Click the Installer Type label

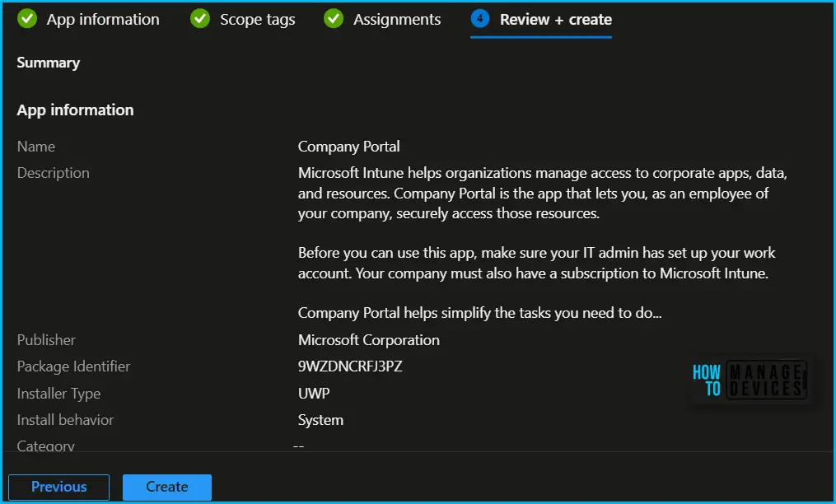pos(58,394)
